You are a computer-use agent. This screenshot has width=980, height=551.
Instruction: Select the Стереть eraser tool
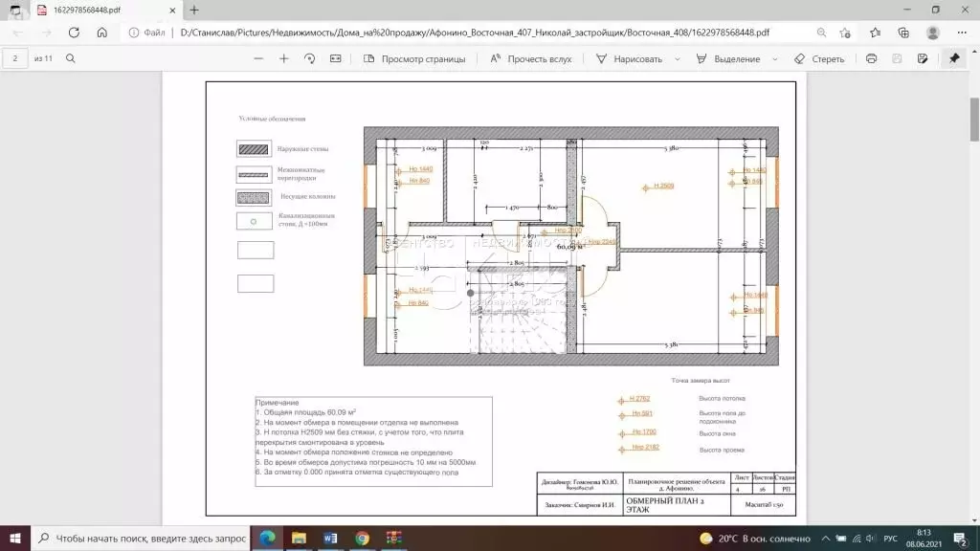click(819, 58)
